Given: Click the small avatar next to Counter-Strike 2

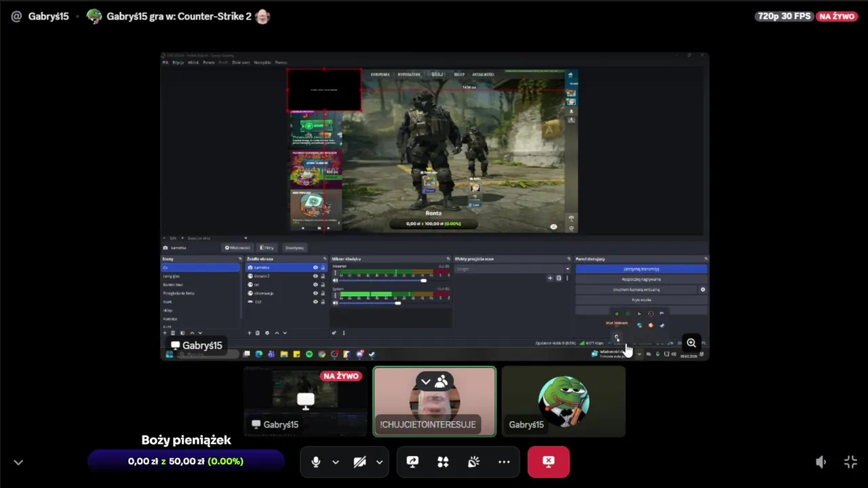Looking at the screenshot, I should (262, 16).
